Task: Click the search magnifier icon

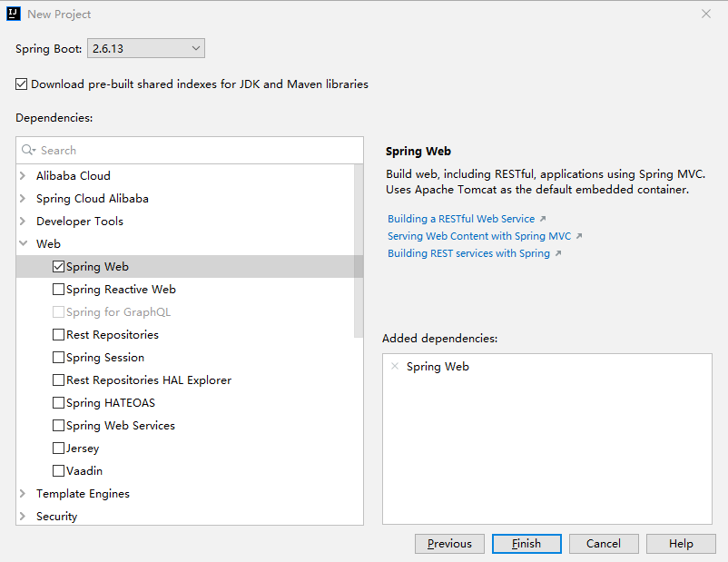Action: coord(28,150)
